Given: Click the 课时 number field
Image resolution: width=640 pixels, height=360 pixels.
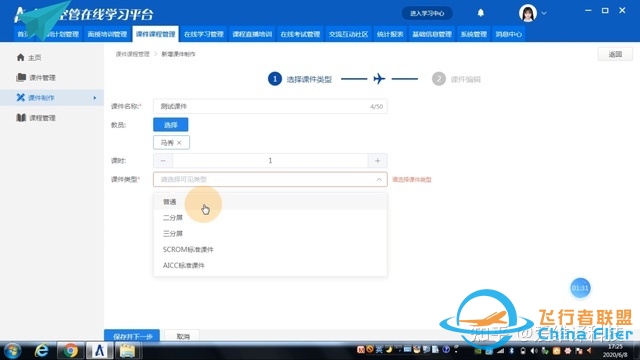Looking at the screenshot, I should [x=270, y=161].
